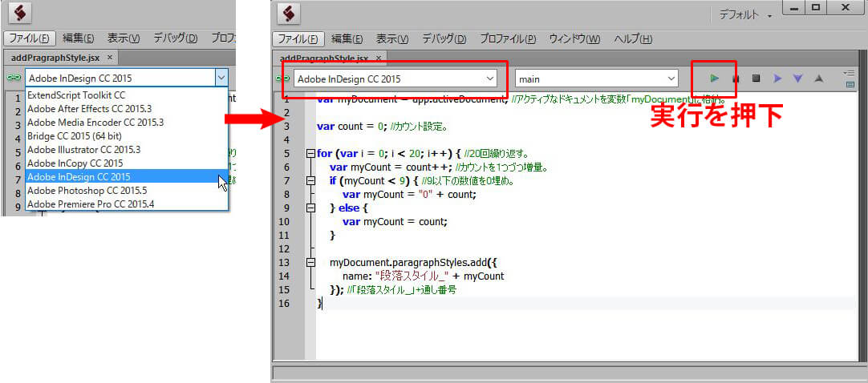868x383 pixels.
Task: Open 表示(V) menu in left window
Action: (x=124, y=38)
